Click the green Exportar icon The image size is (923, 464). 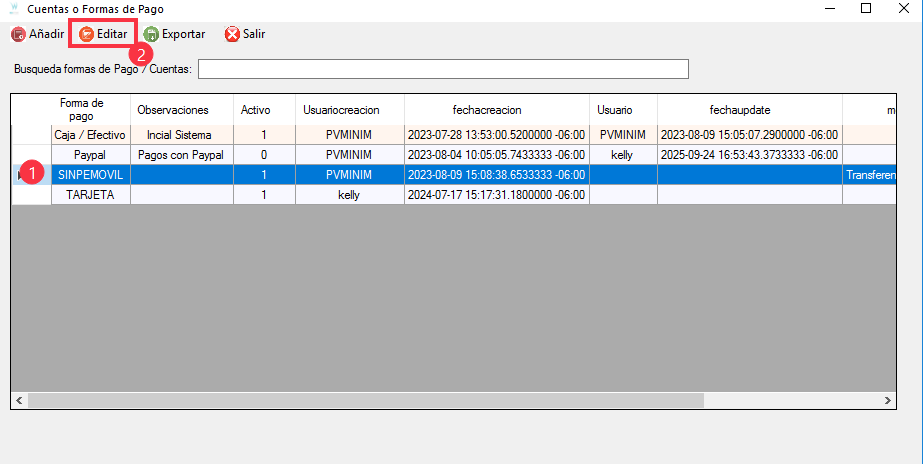(151, 34)
